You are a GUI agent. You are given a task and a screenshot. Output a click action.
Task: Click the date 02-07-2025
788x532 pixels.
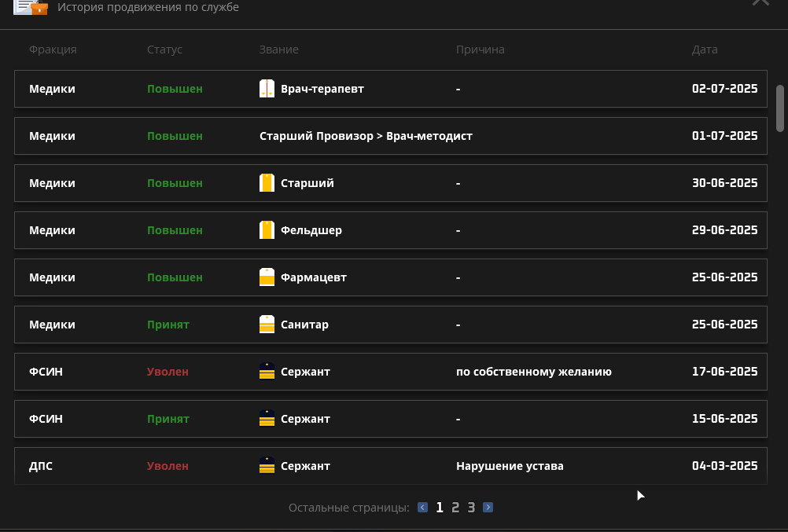[x=724, y=89]
